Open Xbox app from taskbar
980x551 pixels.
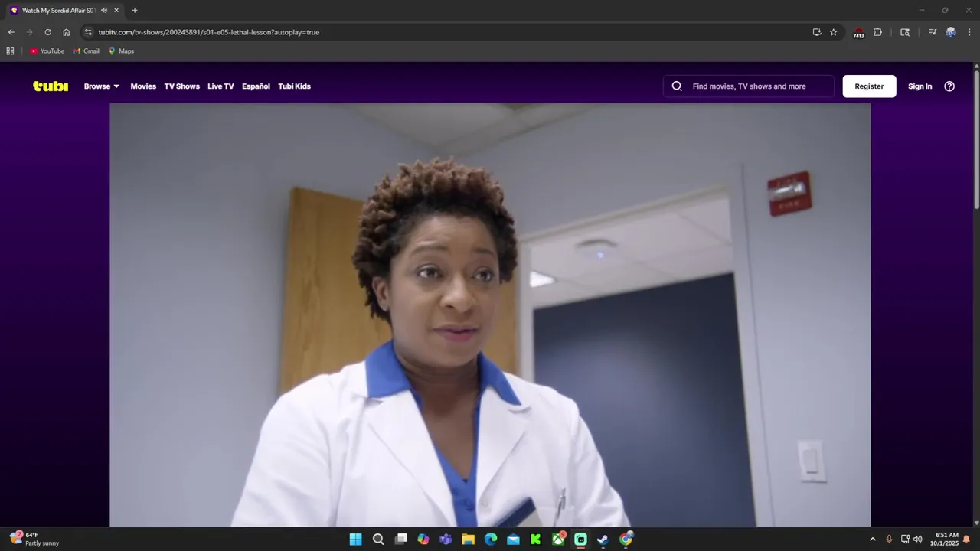coord(558,540)
